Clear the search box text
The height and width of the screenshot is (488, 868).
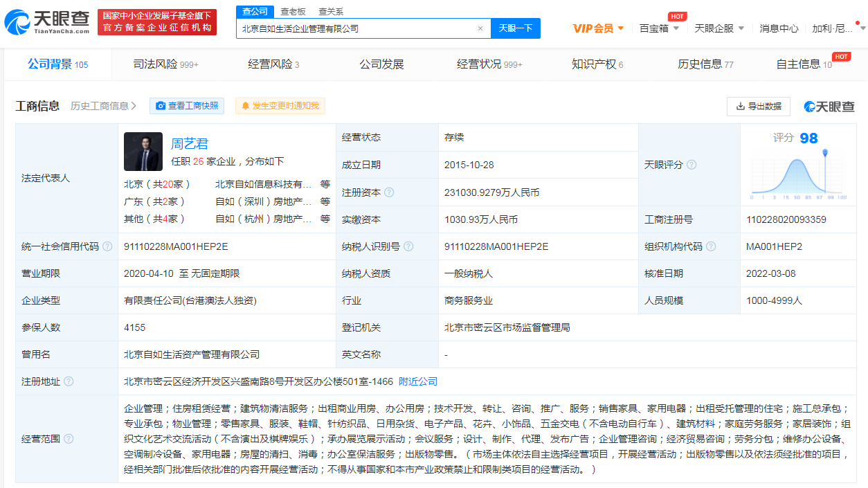pyautogui.click(x=480, y=28)
